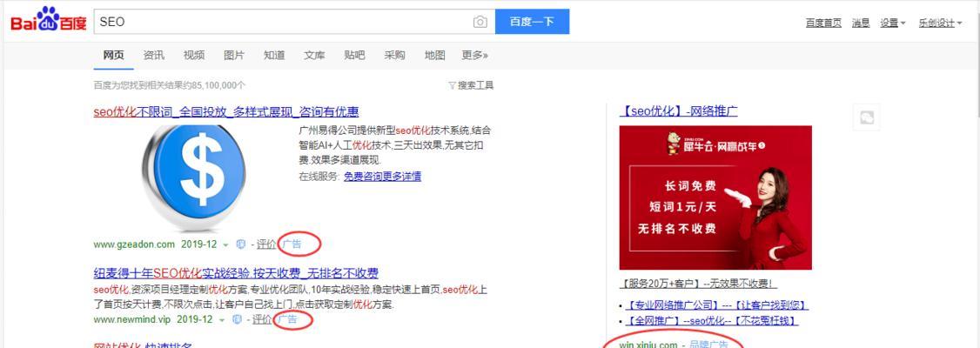Screen dimensions: 980x348
Task: Click www.gzeadon.com URL text
Action: (x=134, y=244)
